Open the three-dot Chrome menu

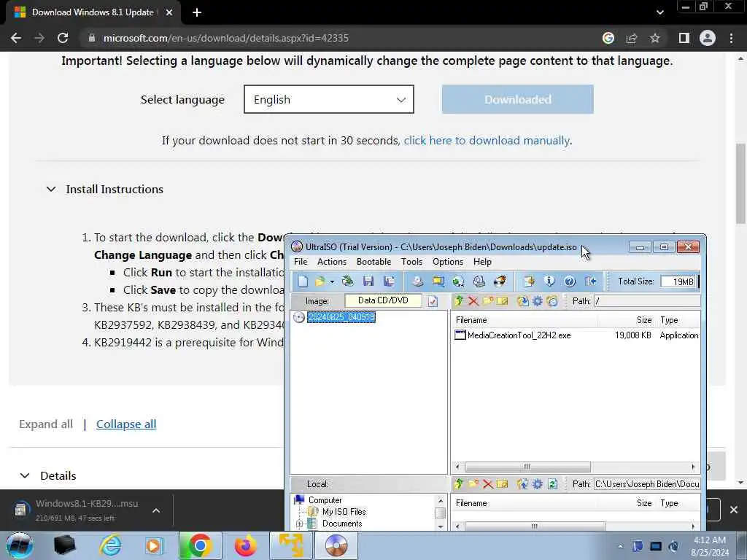tap(731, 38)
